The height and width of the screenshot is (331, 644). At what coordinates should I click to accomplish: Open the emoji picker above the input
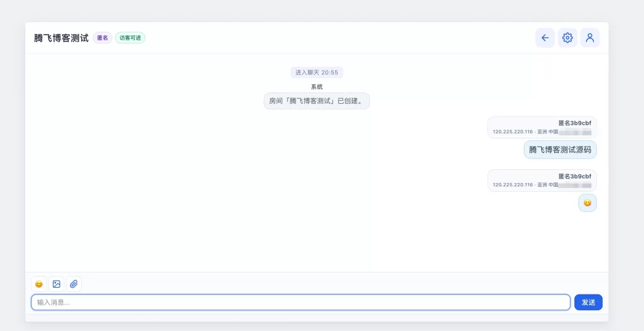click(x=39, y=284)
